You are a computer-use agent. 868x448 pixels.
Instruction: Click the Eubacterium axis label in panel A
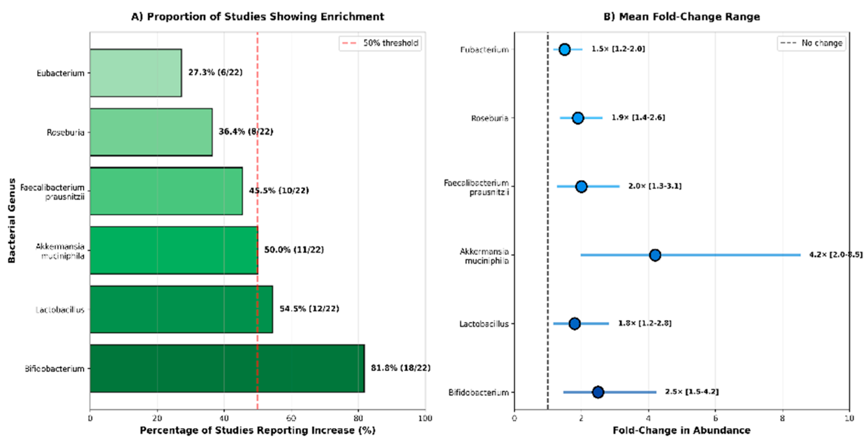click(61, 73)
